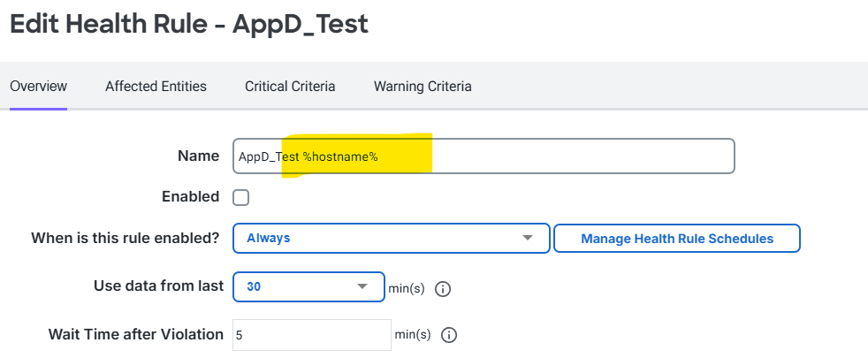Click the highlighted %hostname% text in Name

340,156
